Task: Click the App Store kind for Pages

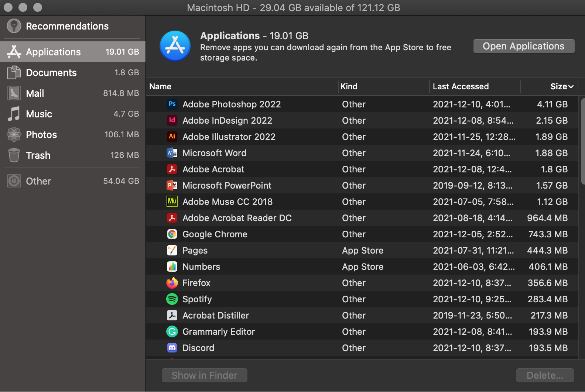Action: coord(363,251)
